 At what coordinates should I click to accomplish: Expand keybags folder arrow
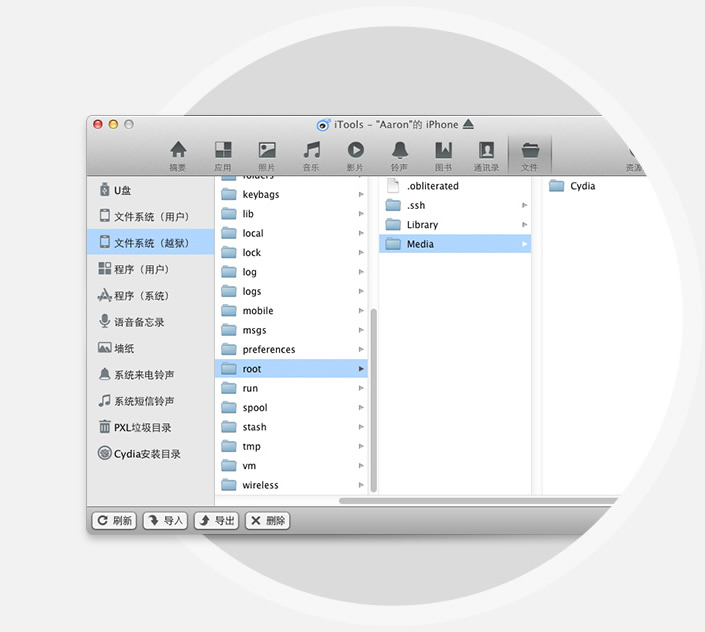click(x=361, y=194)
